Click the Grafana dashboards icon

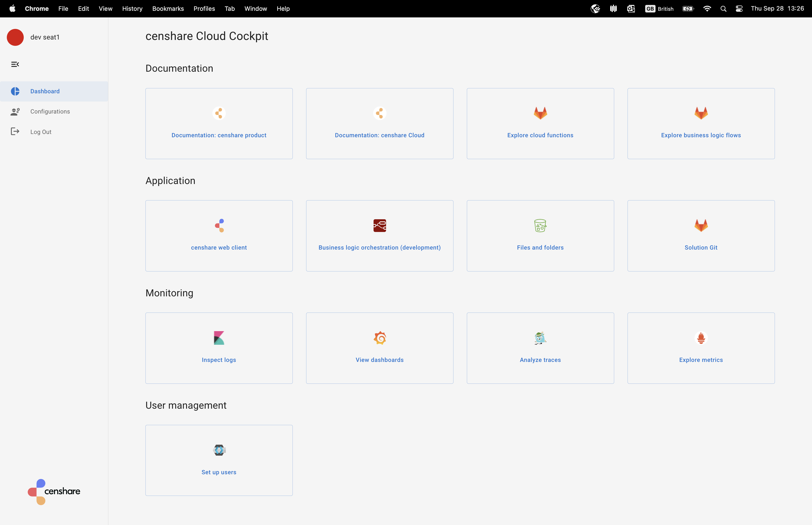[x=380, y=338]
